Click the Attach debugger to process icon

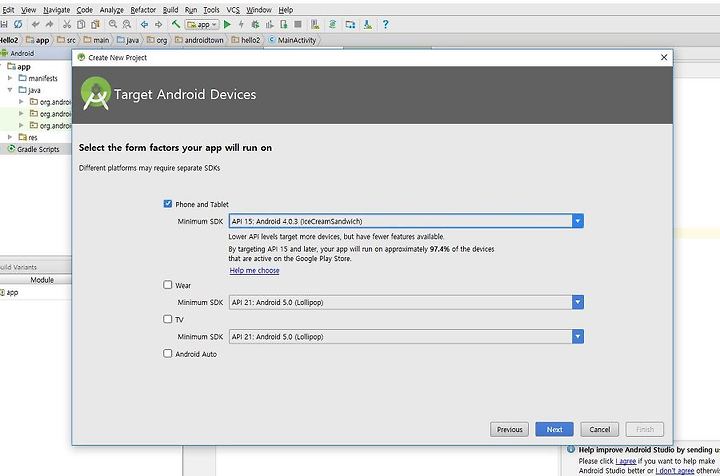click(284, 24)
